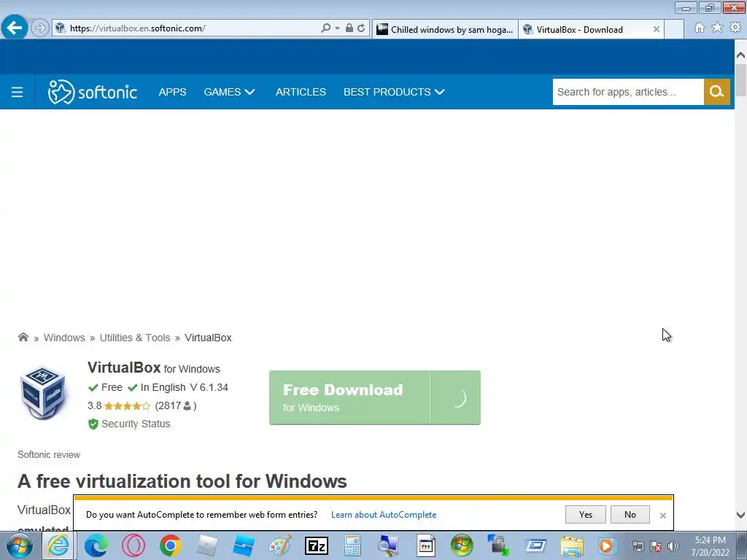Click Internet Explorer in the taskbar
Viewport: 747px width, 560px height.
coord(58,545)
